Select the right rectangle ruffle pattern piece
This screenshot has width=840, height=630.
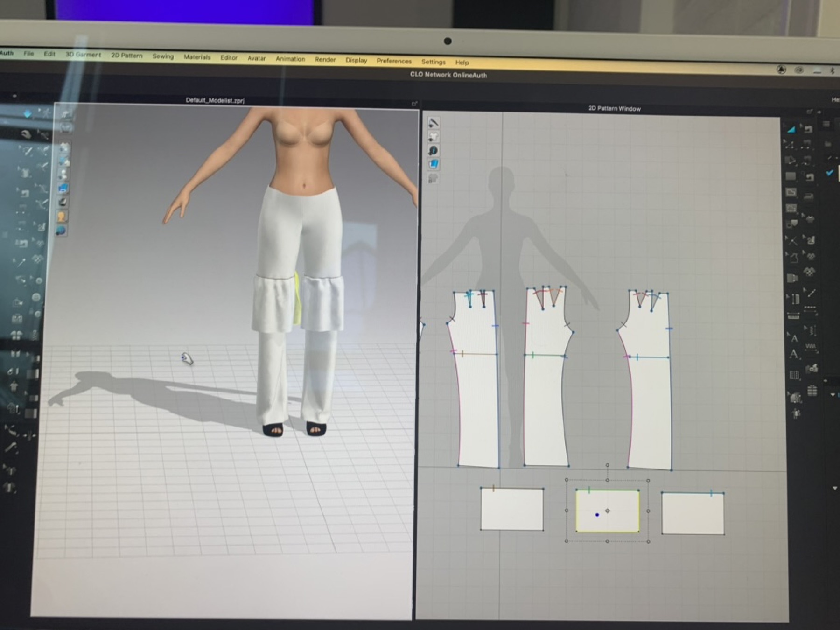(x=693, y=513)
